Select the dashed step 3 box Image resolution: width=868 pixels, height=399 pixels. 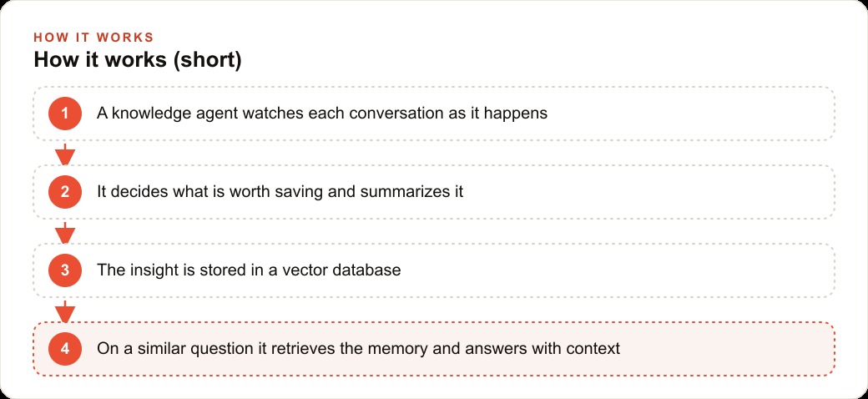[x=434, y=270]
